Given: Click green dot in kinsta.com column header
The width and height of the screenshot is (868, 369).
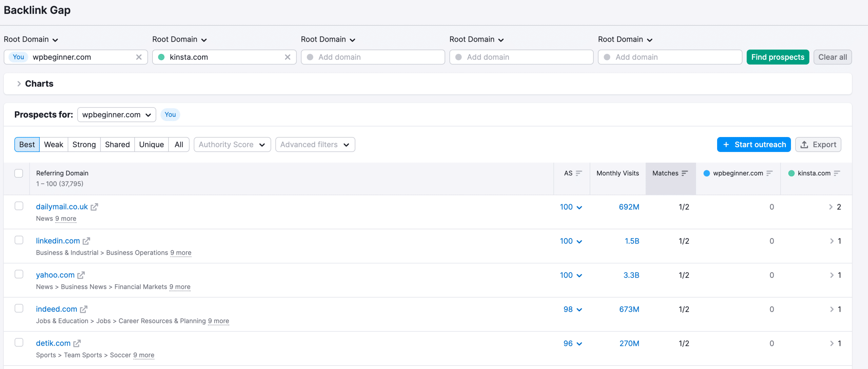Looking at the screenshot, I should pyautogui.click(x=791, y=173).
